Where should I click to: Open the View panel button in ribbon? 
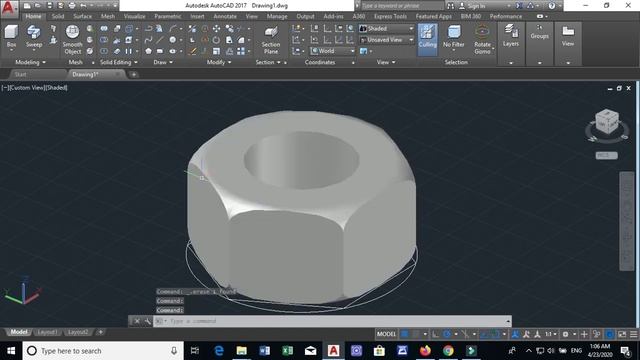pyautogui.click(x=568, y=36)
